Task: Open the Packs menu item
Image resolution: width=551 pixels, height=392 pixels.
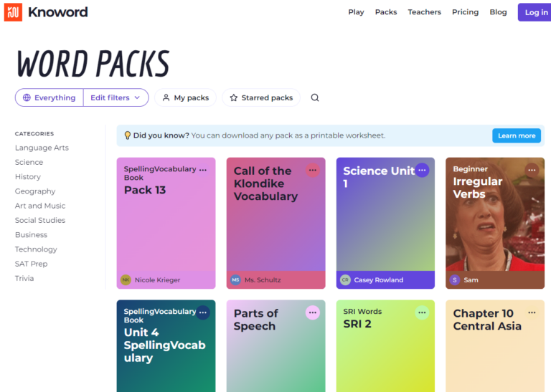Action: coord(386,12)
